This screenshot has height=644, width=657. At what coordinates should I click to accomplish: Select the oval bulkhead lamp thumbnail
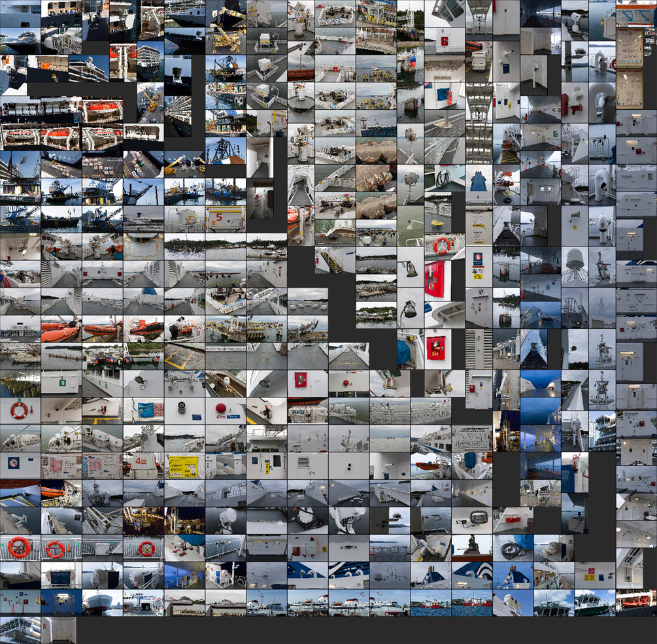pos(472,520)
